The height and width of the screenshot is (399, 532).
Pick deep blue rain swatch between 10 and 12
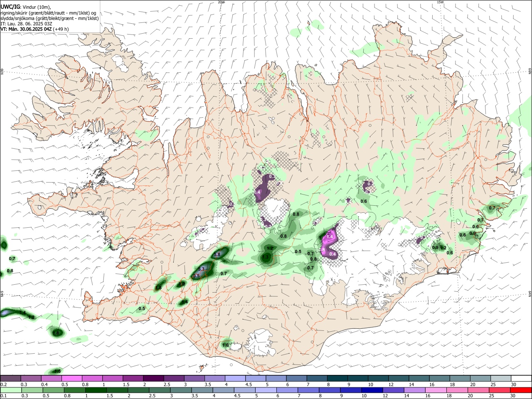pyautogui.click(x=372, y=390)
